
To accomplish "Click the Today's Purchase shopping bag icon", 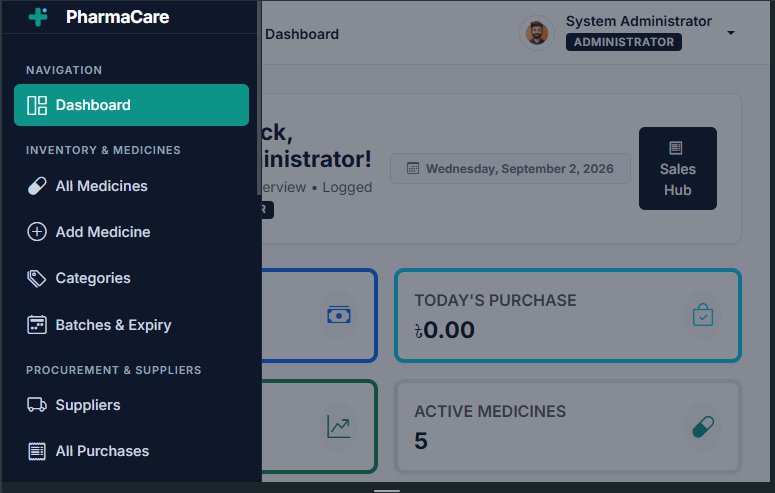I will pos(703,314).
